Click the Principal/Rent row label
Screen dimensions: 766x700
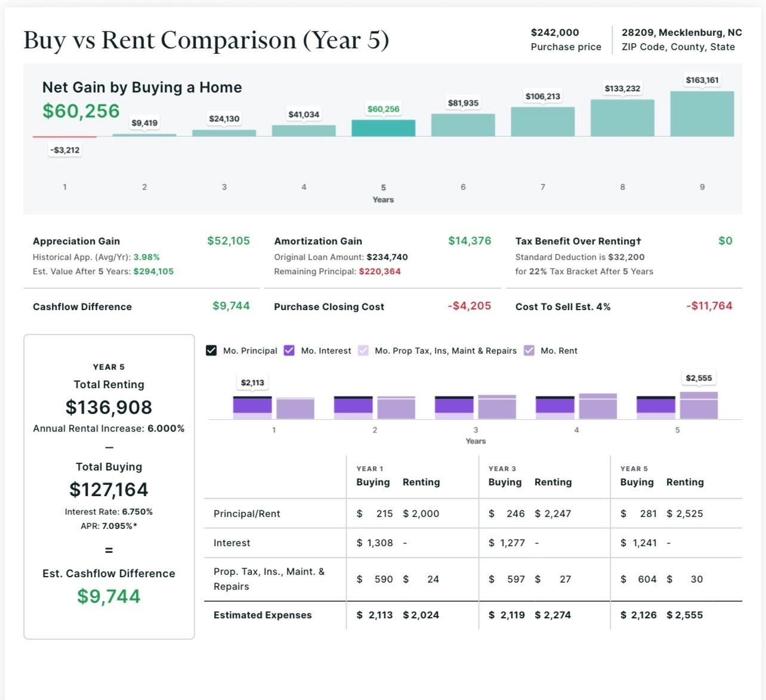coord(247,514)
